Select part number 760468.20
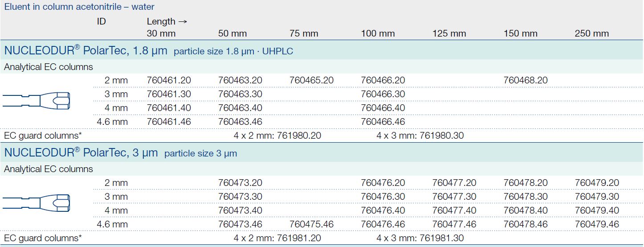Image resolution: width=644 pixels, height=247 pixels. [x=526, y=80]
